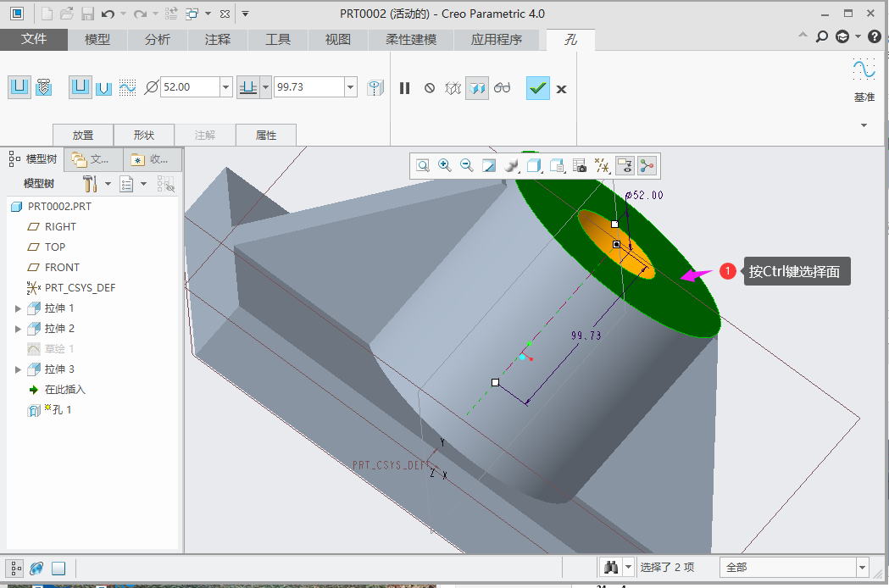Toggle attached preview mode button
This screenshot has width=889, height=588.
pos(477,88)
